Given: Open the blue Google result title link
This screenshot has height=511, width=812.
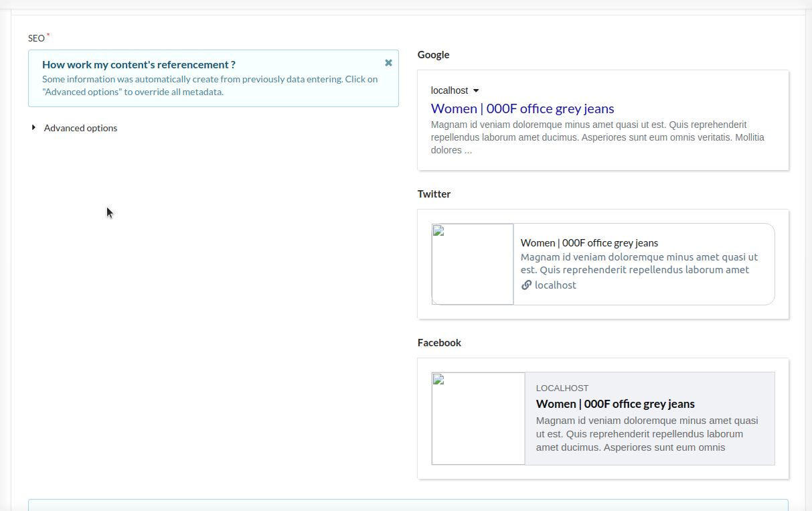Looking at the screenshot, I should [522, 108].
